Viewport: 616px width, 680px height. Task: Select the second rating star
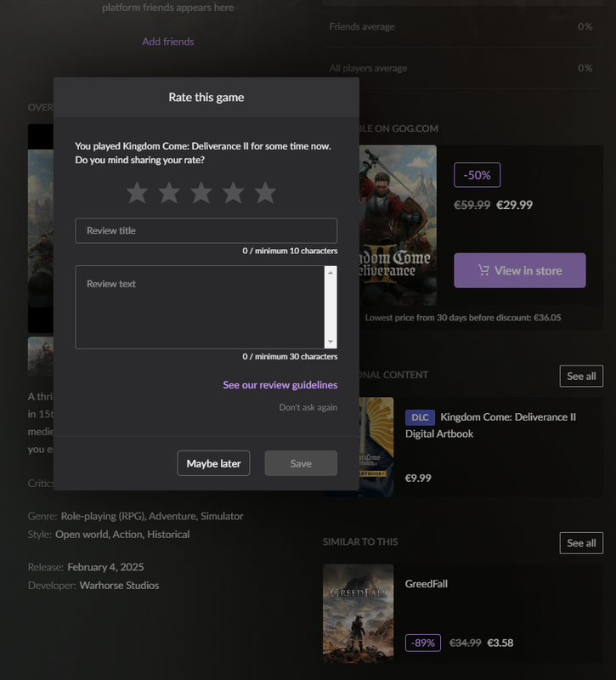point(169,193)
